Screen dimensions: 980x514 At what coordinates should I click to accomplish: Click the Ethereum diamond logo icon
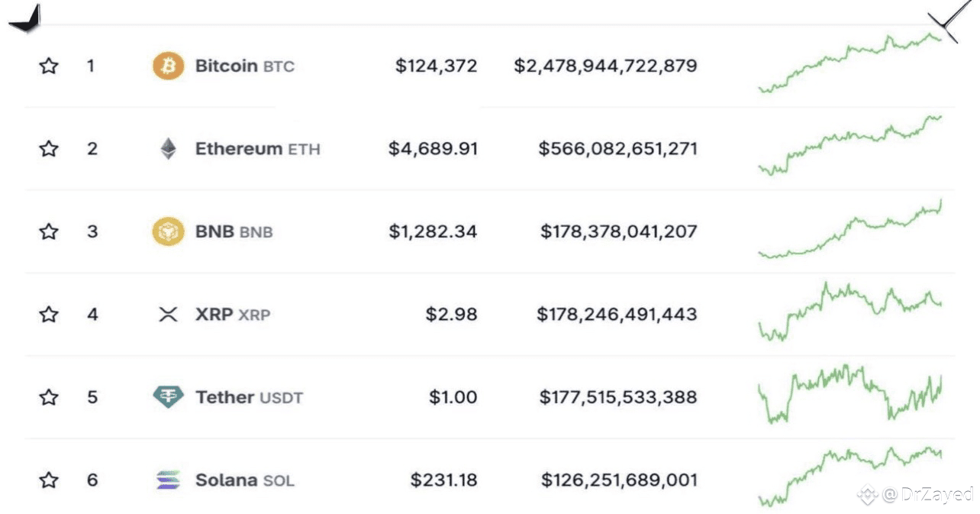click(x=168, y=149)
